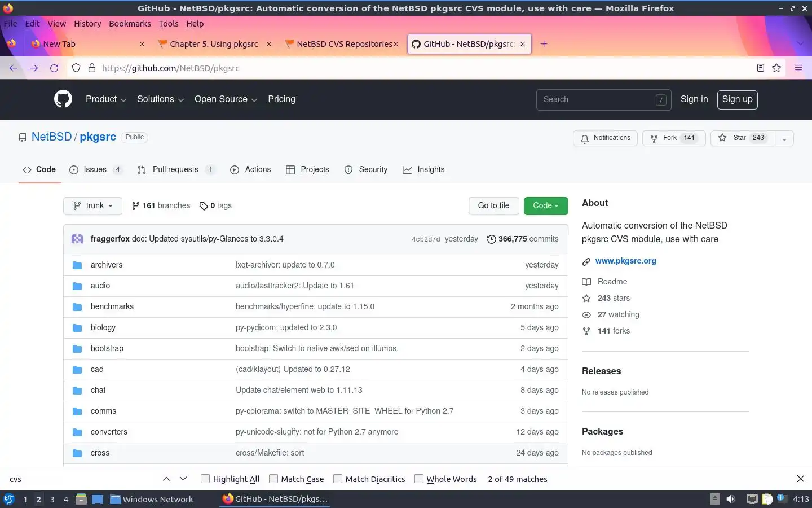Screen dimensions: 812x508
Task: Jump to next find match arrow
Action: pyautogui.click(x=183, y=479)
